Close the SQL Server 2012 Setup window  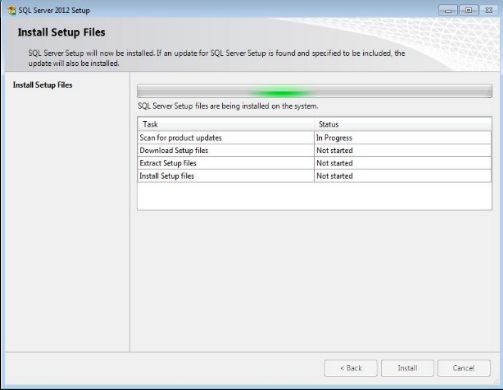coord(489,10)
